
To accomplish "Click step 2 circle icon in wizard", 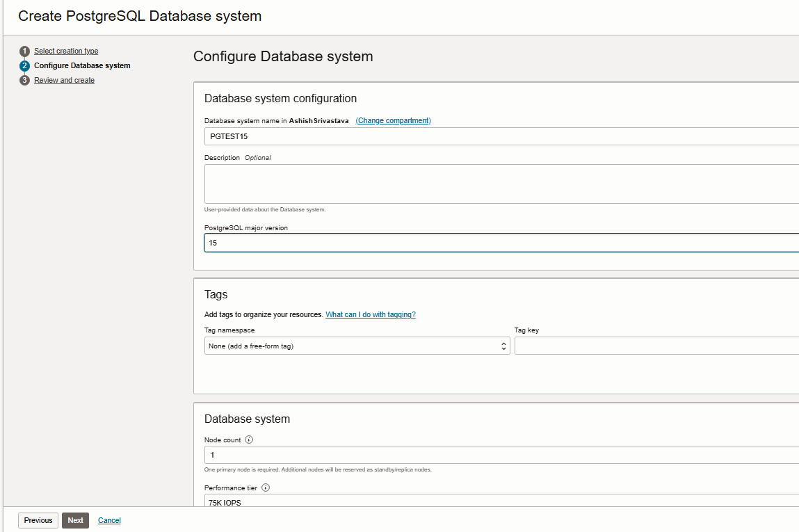I will [x=25, y=66].
